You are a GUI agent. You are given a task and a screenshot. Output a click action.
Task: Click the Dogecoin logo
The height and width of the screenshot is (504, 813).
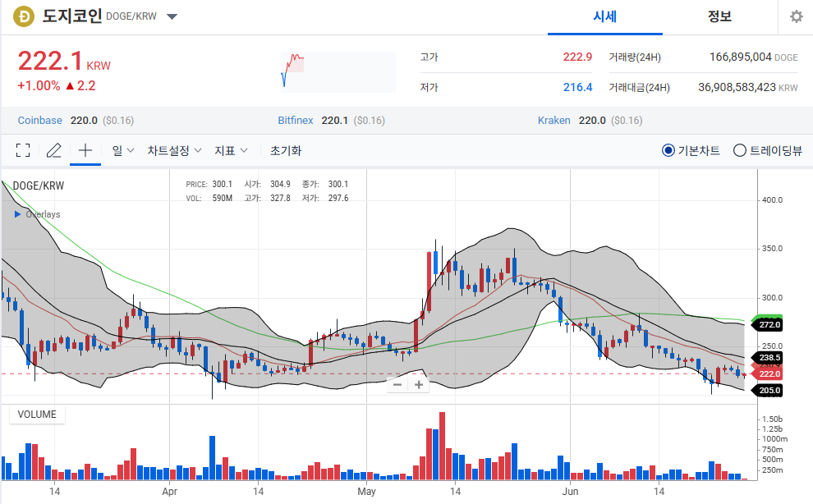pyautogui.click(x=22, y=16)
